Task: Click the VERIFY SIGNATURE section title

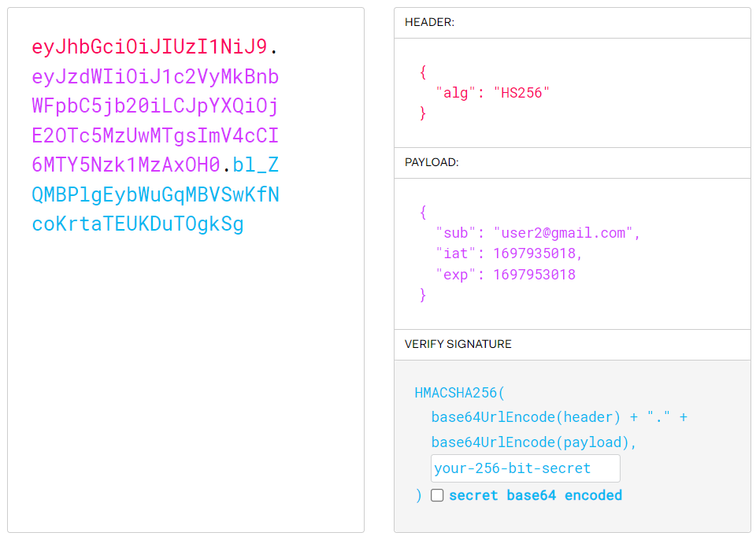Action: coord(458,344)
